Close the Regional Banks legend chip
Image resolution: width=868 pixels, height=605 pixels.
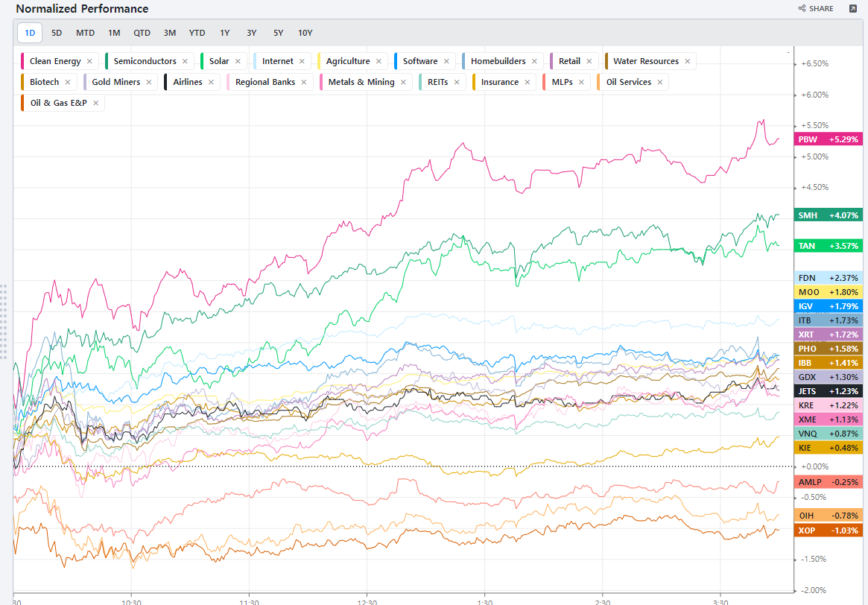click(x=303, y=83)
